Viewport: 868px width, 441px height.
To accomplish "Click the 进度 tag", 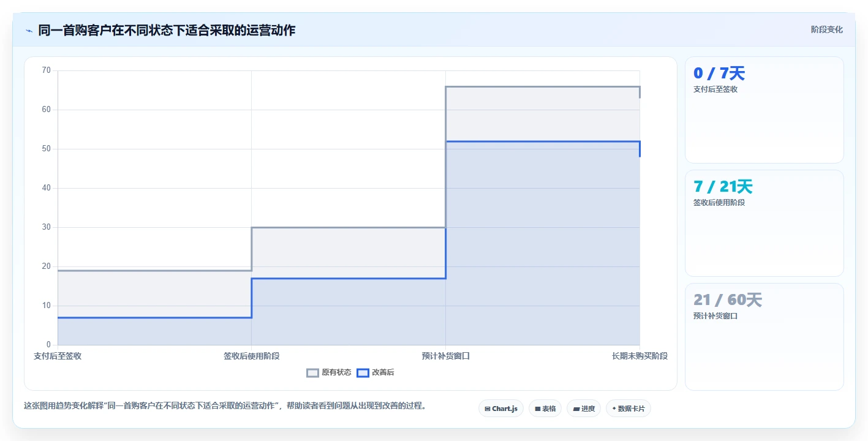I will tap(583, 409).
